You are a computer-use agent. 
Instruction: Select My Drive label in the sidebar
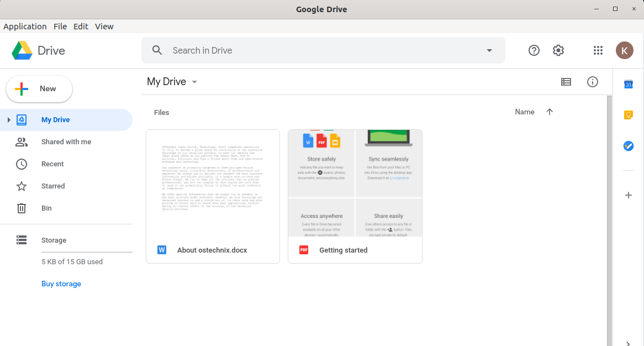55,120
